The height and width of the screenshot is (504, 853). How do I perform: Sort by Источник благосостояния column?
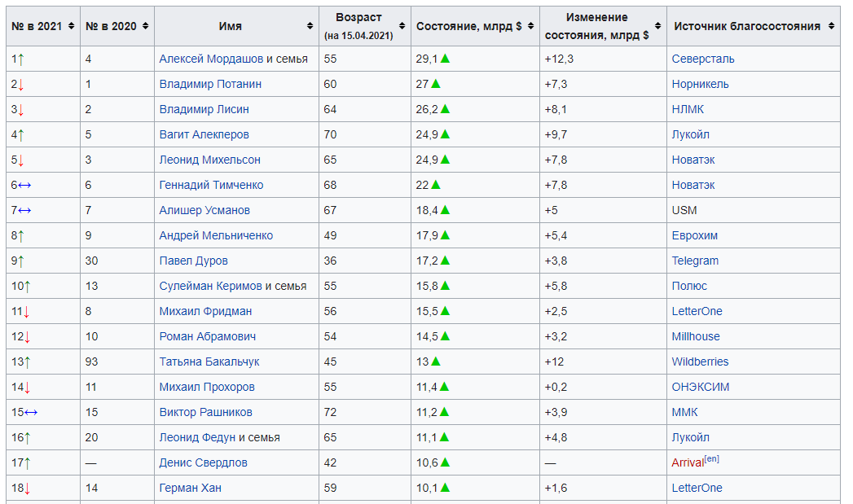pyautogui.click(x=831, y=26)
